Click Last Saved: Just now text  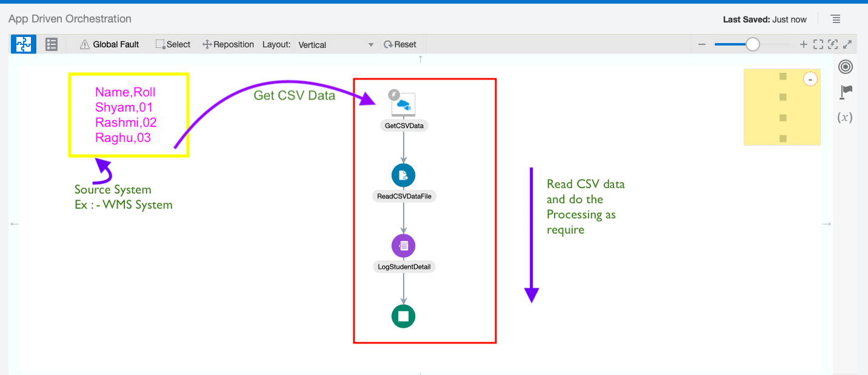(x=765, y=19)
